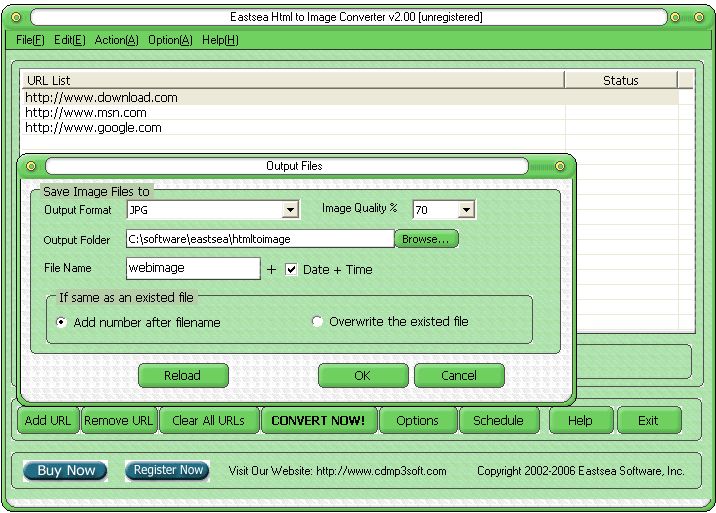Click the Cancel button in Output Files
The image size is (716, 513).
tap(459, 375)
